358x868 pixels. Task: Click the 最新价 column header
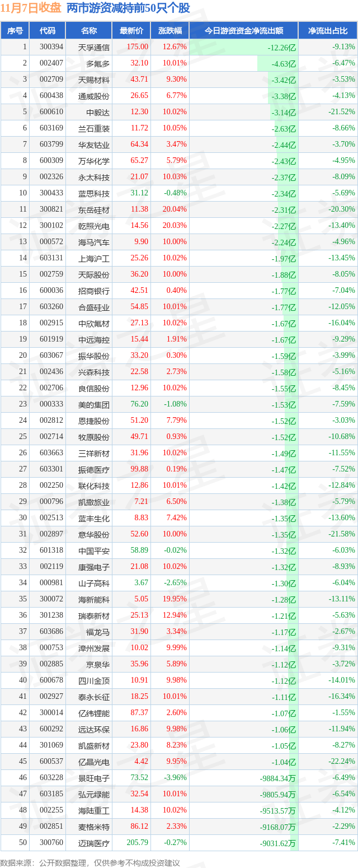(131, 31)
